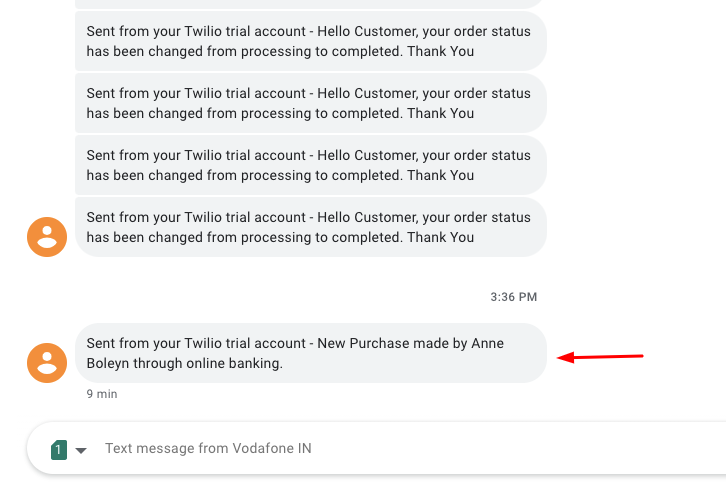Click the partially visible bubble at the top
The image size is (726, 500).
coord(311,4)
